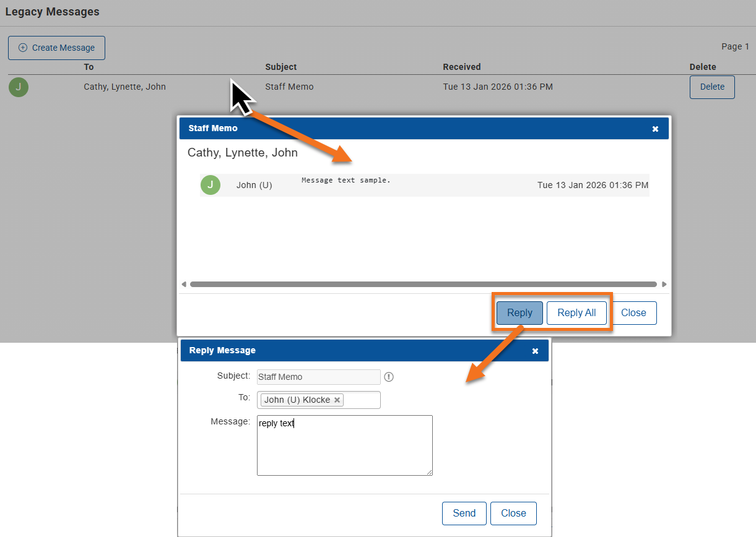Click the Reply button
The width and height of the screenshot is (756, 537).
519,313
